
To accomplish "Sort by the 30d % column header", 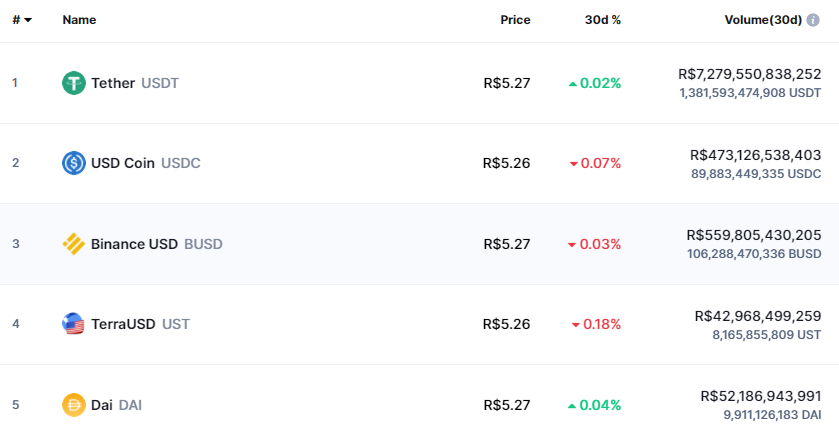I will coord(602,20).
